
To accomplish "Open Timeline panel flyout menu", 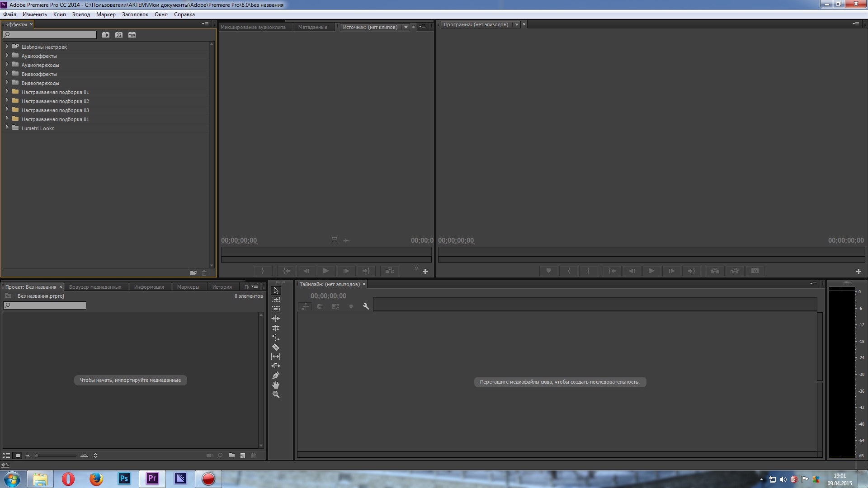I will 813,284.
